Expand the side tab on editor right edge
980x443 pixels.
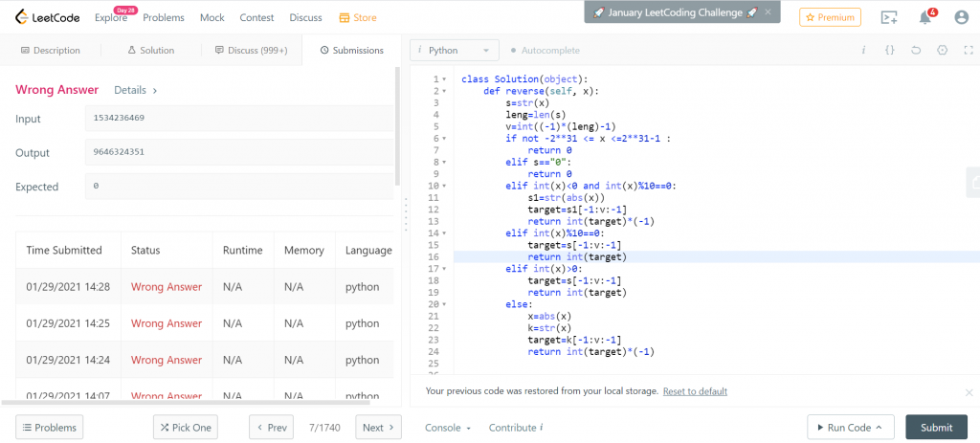click(x=973, y=183)
